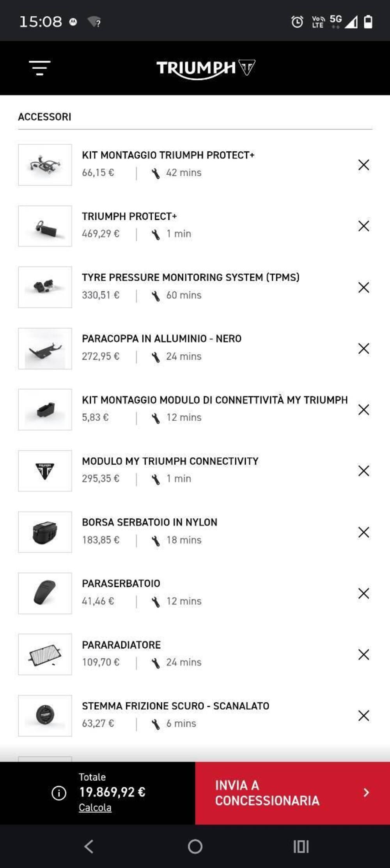Remove Kit Montaggio Triumph Protect+ accessory
This screenshot has width=390, height=868.
[363, 165]
